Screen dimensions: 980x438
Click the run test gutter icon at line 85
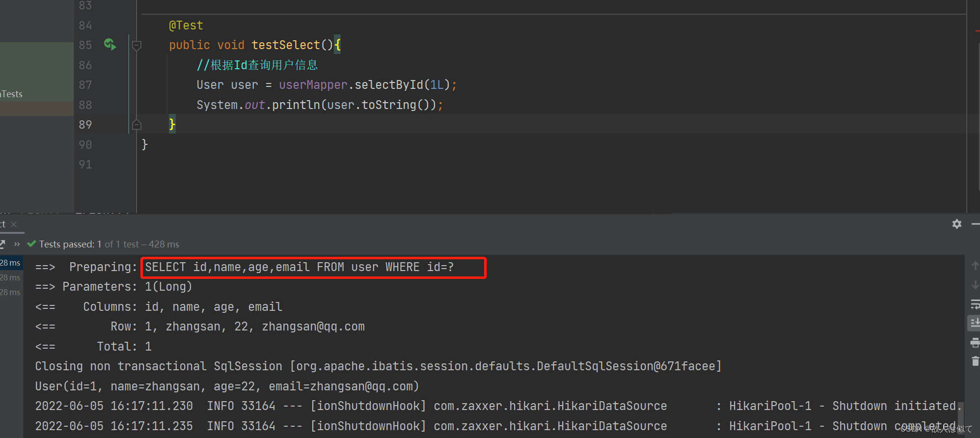(x=110, y=45)
